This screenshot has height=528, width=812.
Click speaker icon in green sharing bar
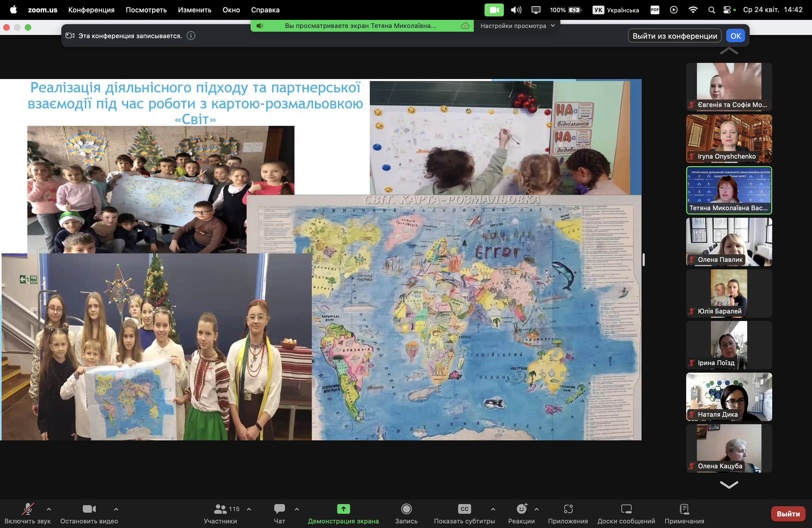[x=260, y=26]
